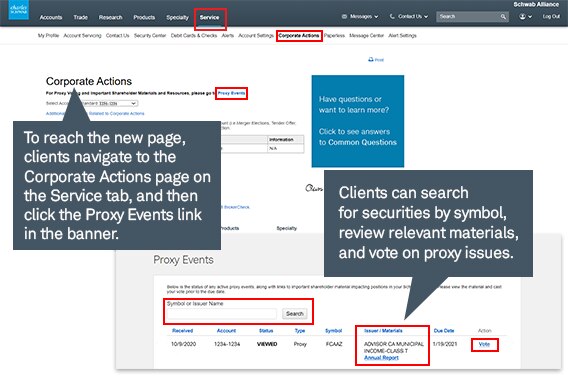568x382 pixels.
Task: Go to My Profile
Action: point(48,35)
